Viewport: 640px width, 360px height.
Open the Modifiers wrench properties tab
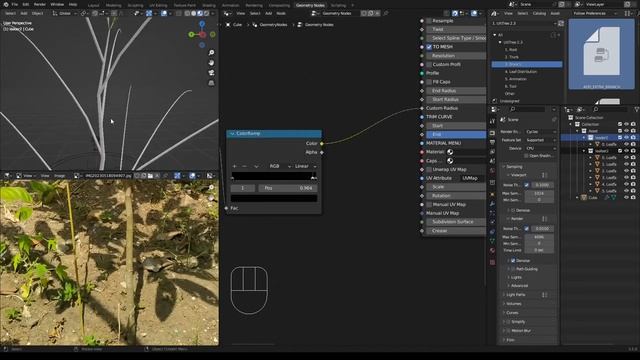tap(492, 203)
